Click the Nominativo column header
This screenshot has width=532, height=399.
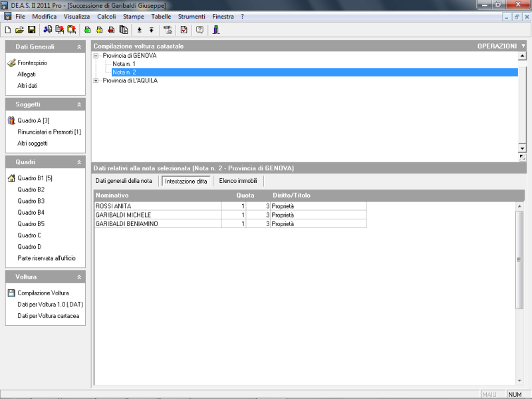click(112, 195)
